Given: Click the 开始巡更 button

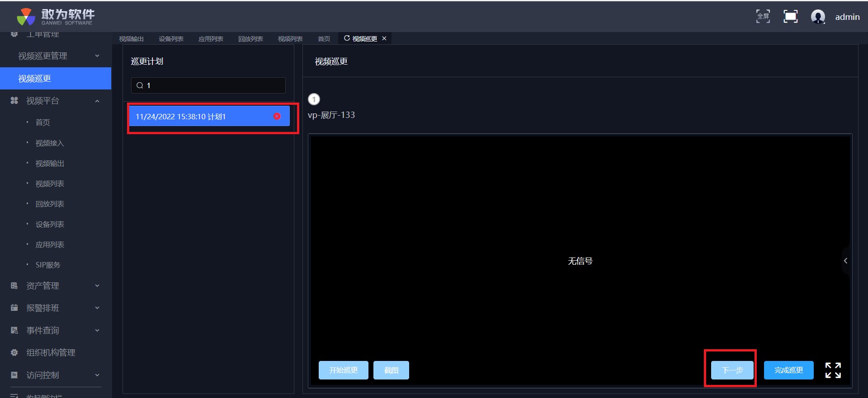Looking at the screenshot, I should point(343,370).
